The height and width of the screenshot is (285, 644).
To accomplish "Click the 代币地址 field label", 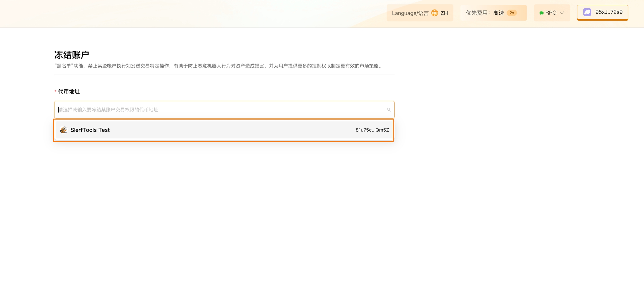I will (x=69, y=92).
